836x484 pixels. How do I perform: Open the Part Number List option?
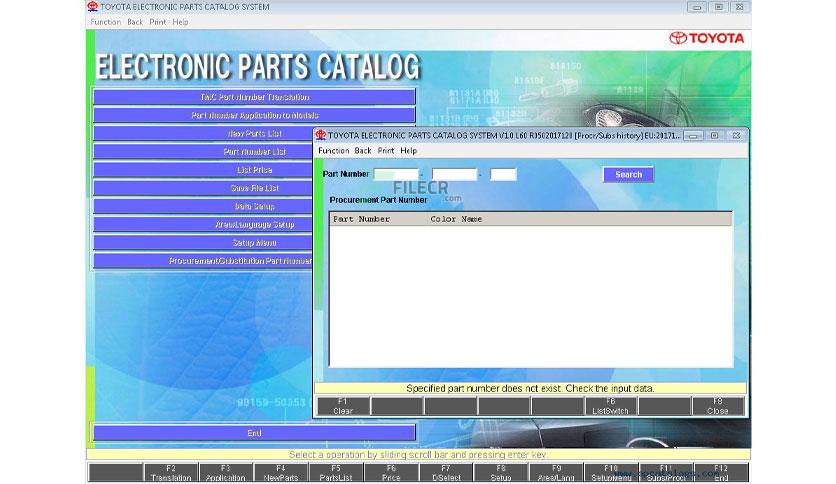(203, 151)
